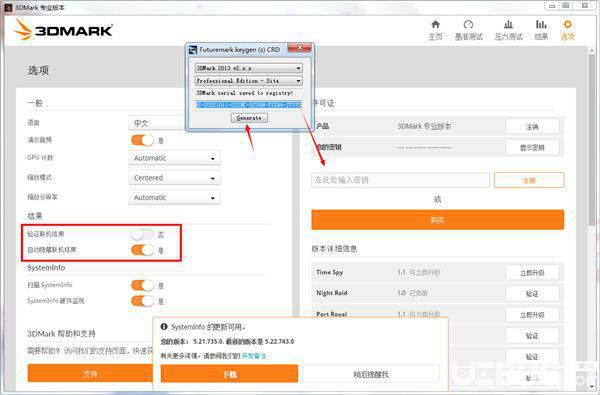The image size is (600, 395).
Task: Open the GPU count Automatic dropdown
Action: [174, 158]
